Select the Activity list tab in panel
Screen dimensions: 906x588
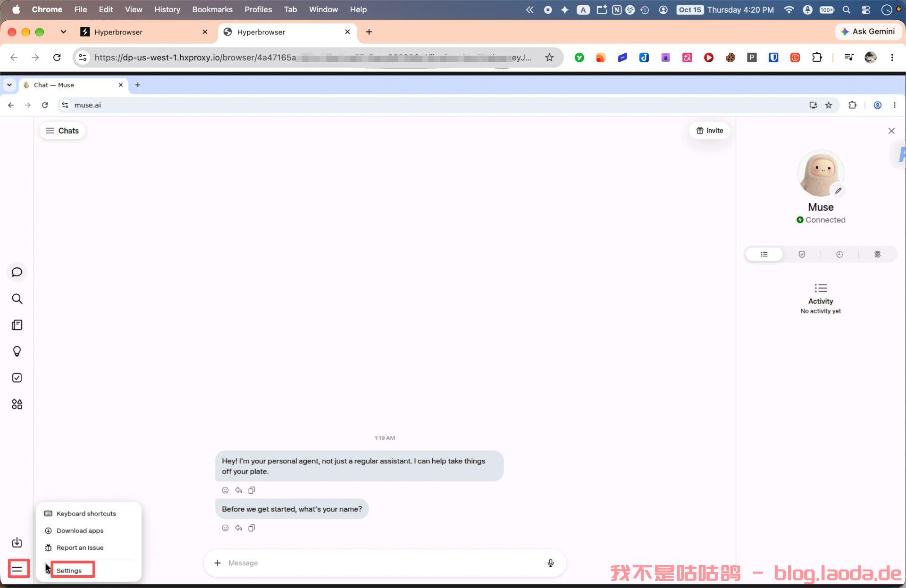(764, 255)
